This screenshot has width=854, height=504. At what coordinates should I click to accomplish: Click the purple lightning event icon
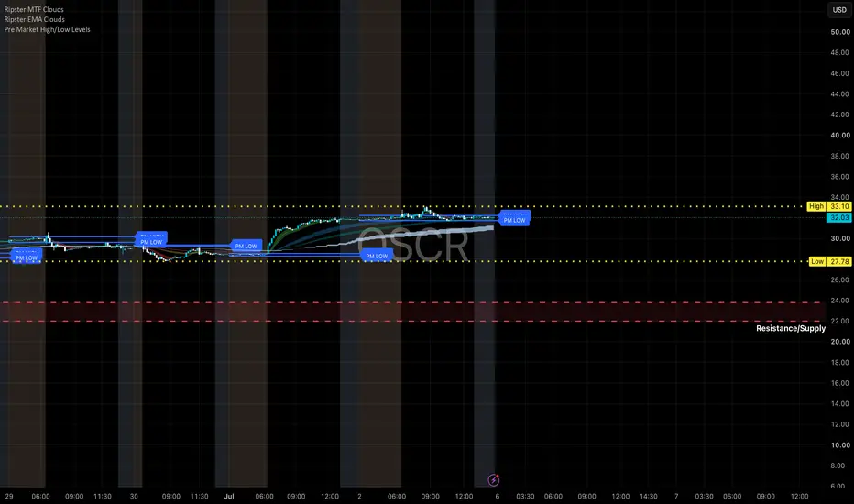click(494, 480)
